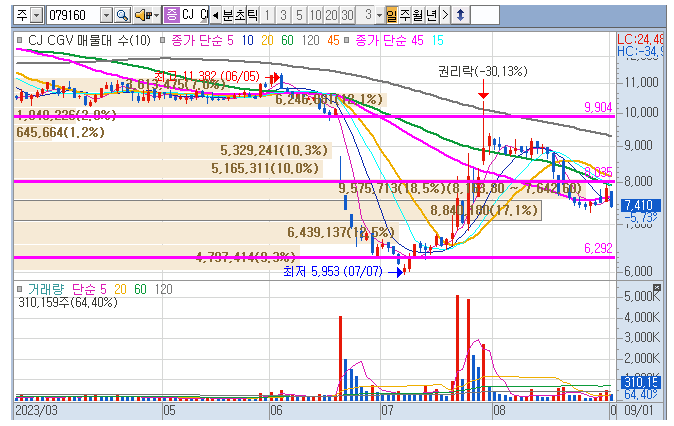Image resolution: width=674 pixels, height=426 pixels.
Task: Click the purple 증 badge icon
Action: click(172, 15)
